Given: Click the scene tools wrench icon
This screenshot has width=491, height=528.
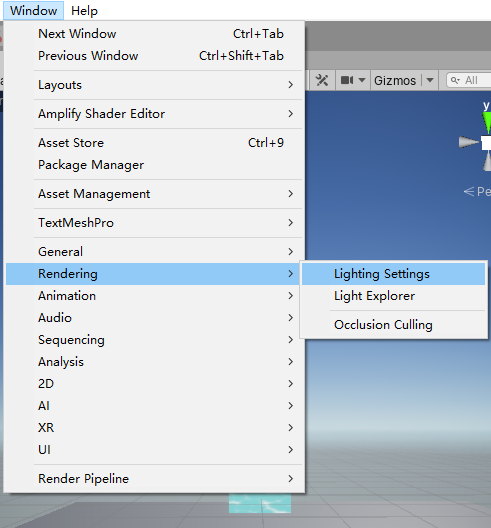Looking at the screenshot, I should click(x=322, y=80).
